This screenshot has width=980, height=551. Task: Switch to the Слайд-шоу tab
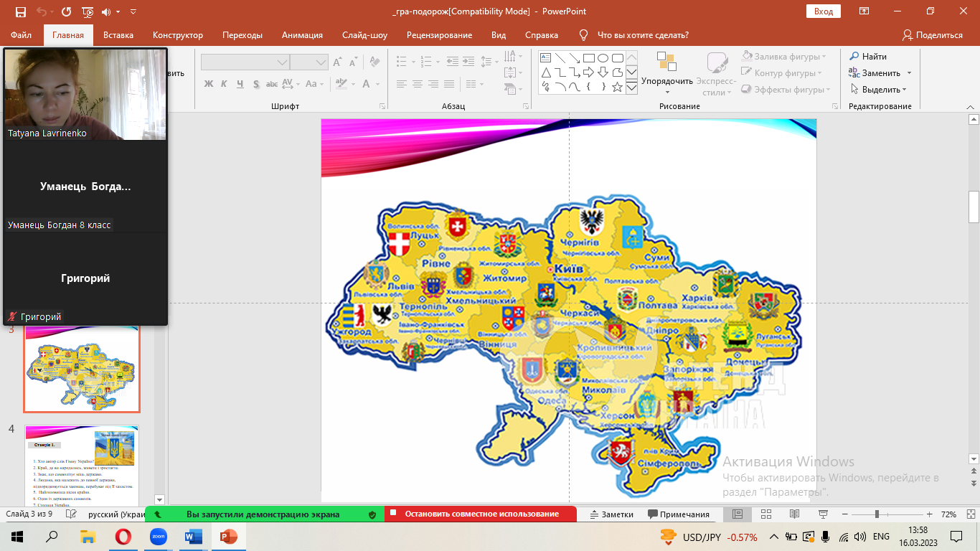click(364, 35)
